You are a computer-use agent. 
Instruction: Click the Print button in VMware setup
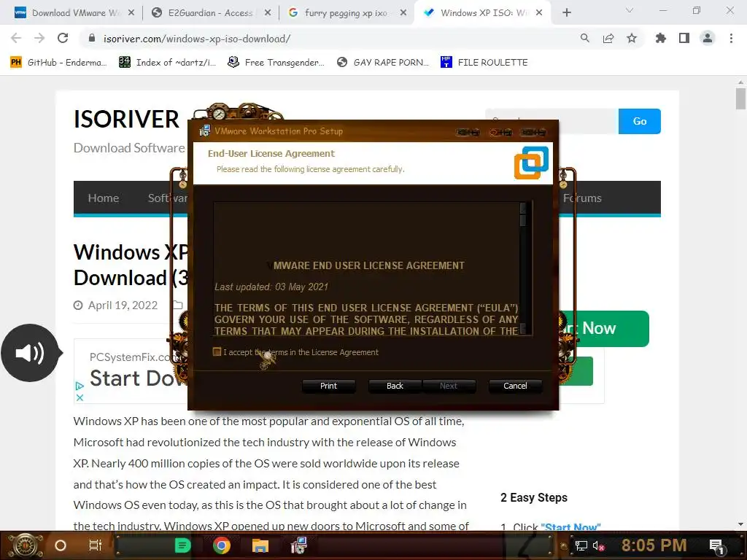[x=328, y=386]
